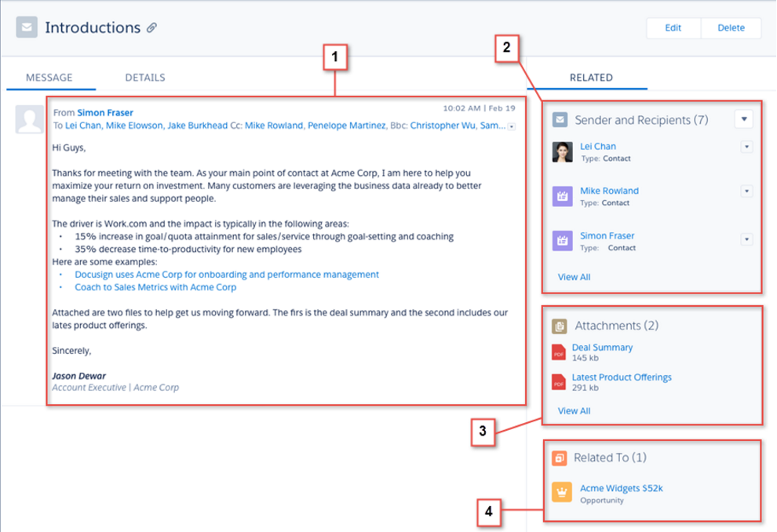
Task: Click View All under Attachments
Action: 574,410
